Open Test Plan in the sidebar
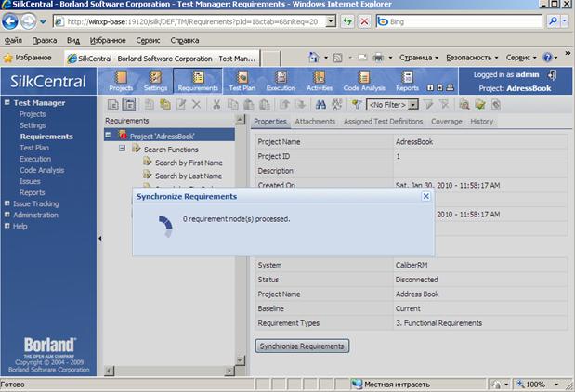 tap(34, 148)
